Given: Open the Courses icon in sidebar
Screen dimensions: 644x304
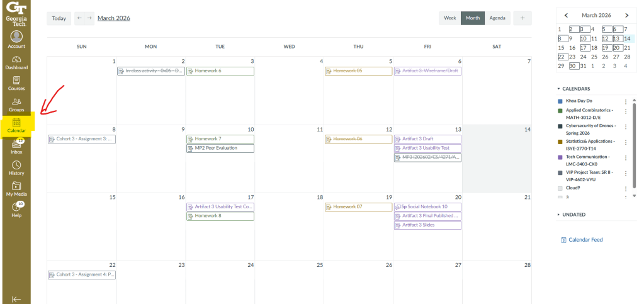Looking at the screenshot, I should 16,81.
